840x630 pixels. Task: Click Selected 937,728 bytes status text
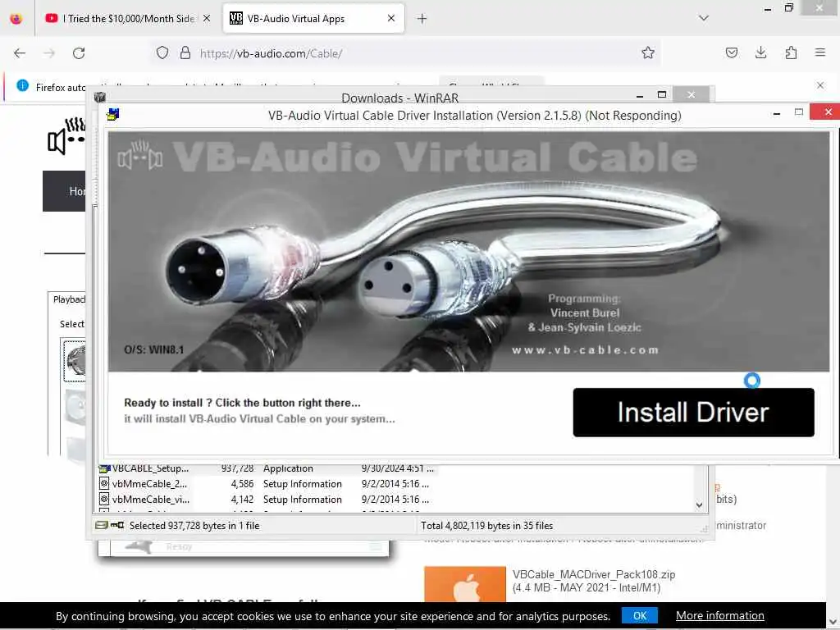point(194,526)
